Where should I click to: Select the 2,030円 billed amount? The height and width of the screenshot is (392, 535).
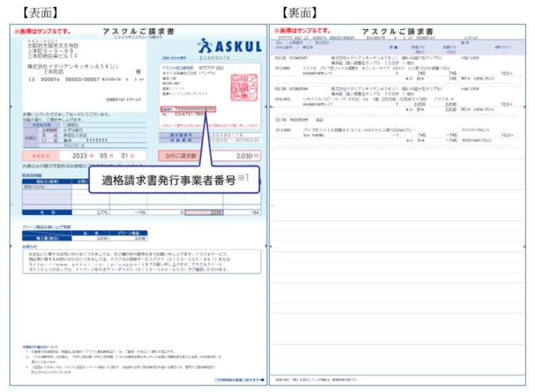[x=247, y=156]
